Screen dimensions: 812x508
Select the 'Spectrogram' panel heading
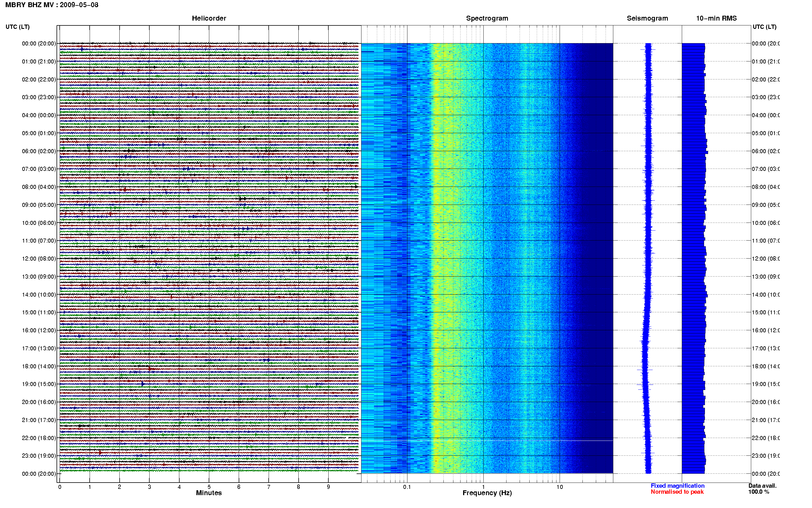pos(487,19)
